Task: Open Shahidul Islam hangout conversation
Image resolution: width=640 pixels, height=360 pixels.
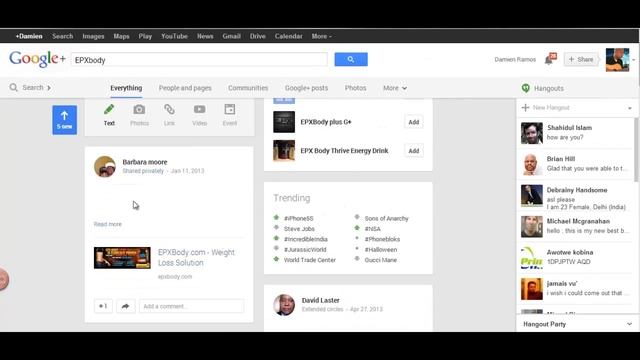Action: [x=576, y=133]
